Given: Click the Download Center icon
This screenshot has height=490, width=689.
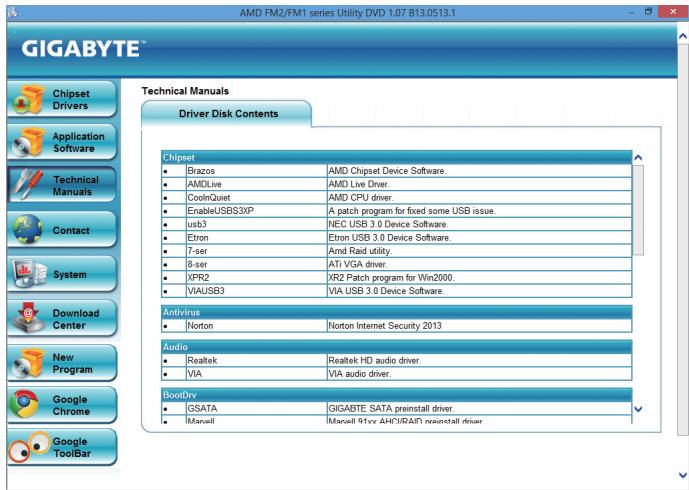Looking at the screenshot, I should (x=29, y=318).
